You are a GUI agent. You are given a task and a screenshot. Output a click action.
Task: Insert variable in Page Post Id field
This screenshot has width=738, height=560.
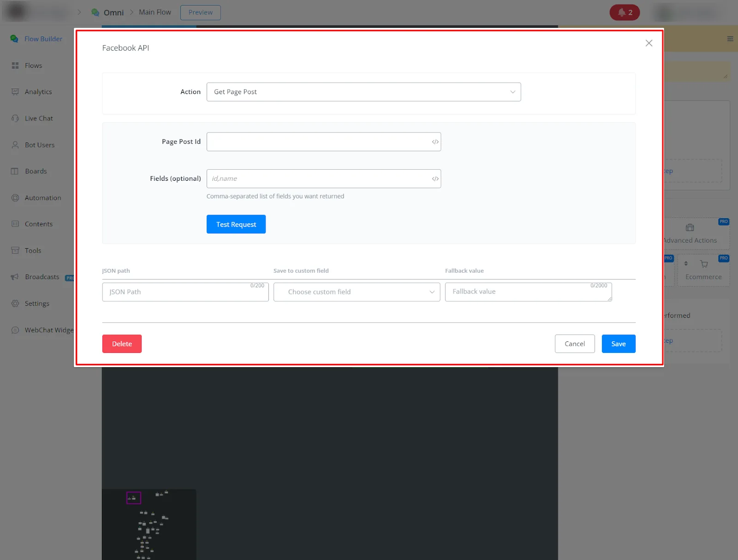tap(435, 142)
